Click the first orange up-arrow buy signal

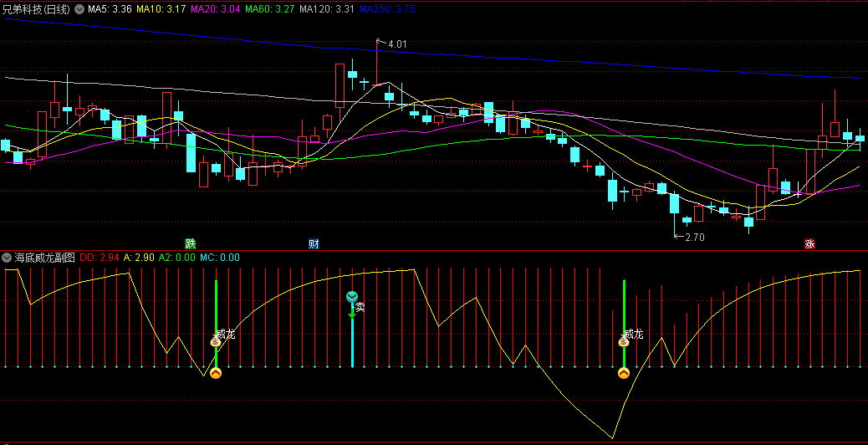coord(216,373)
